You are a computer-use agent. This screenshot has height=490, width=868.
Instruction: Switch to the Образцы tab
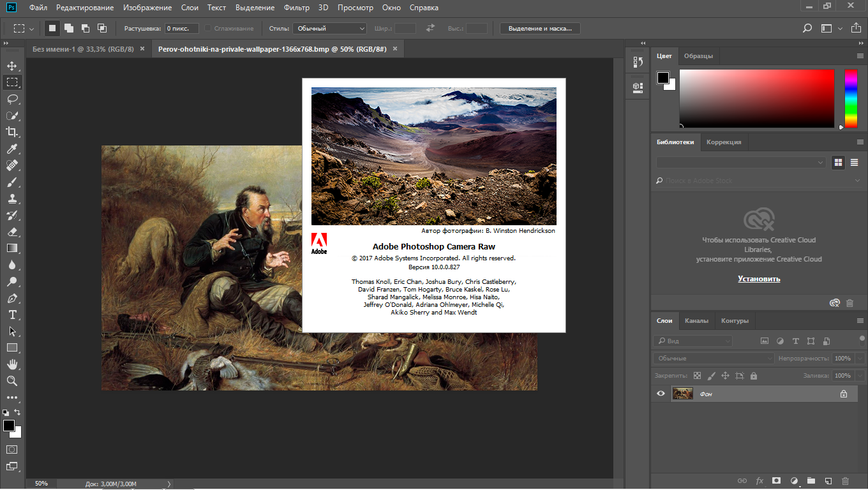pos(698,56)
